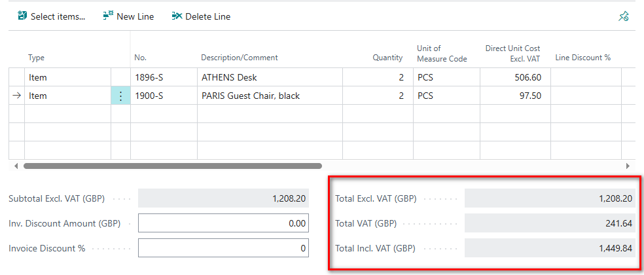The height and width of the screenshot is (275, 644).
Task: Click the 1896-S item number cell
Action: 163,77
